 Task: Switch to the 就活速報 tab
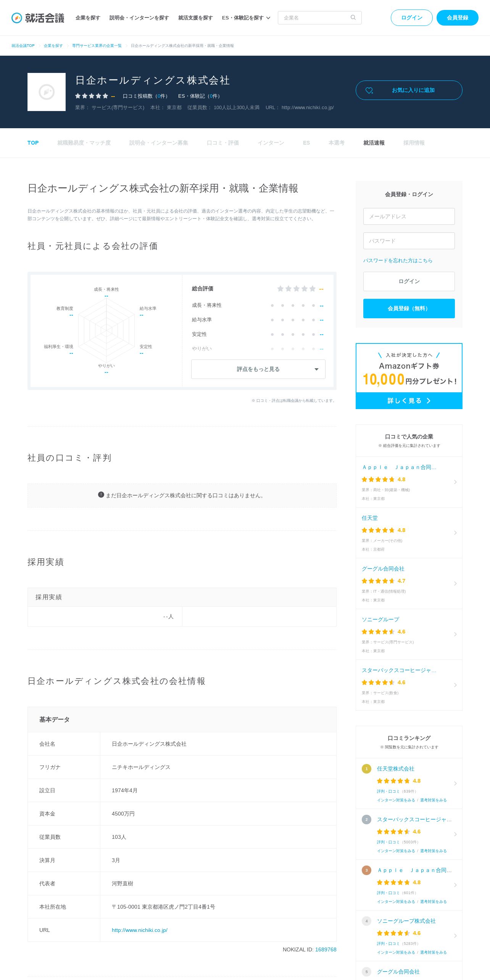pyautogui.click(x=374, y=143)
